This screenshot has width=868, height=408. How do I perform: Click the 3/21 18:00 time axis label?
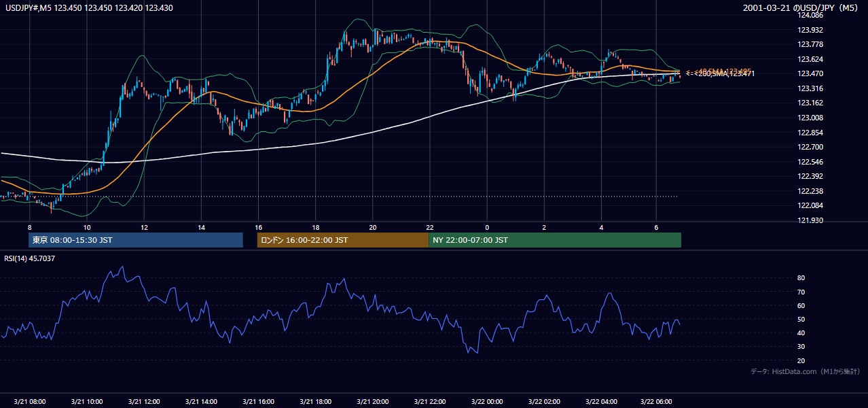315,402
